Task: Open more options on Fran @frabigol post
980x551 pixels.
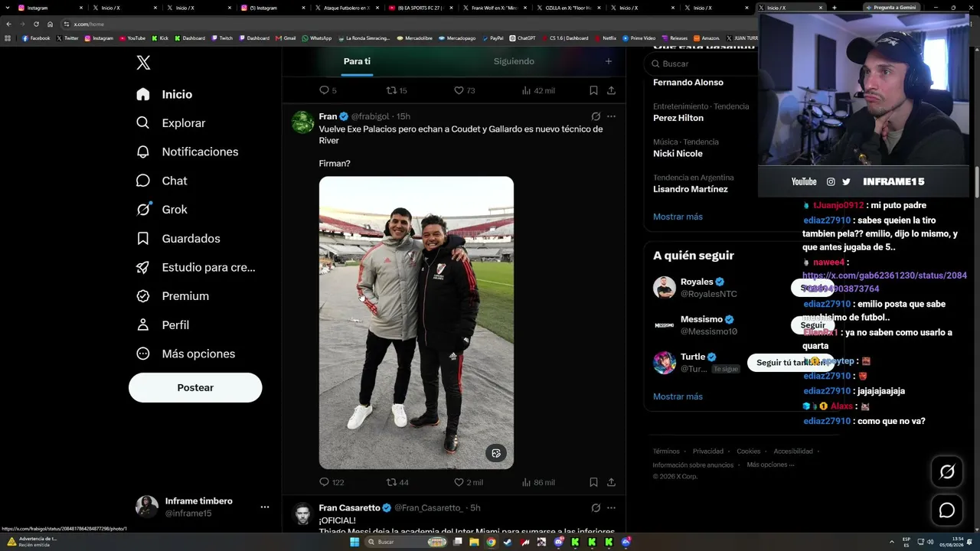Action: point(611,116)
